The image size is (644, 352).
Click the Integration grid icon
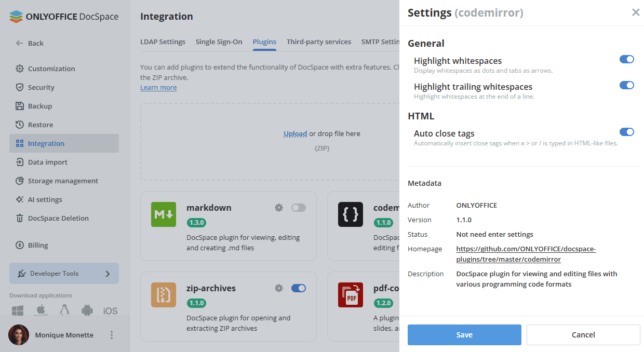(20, 143)
